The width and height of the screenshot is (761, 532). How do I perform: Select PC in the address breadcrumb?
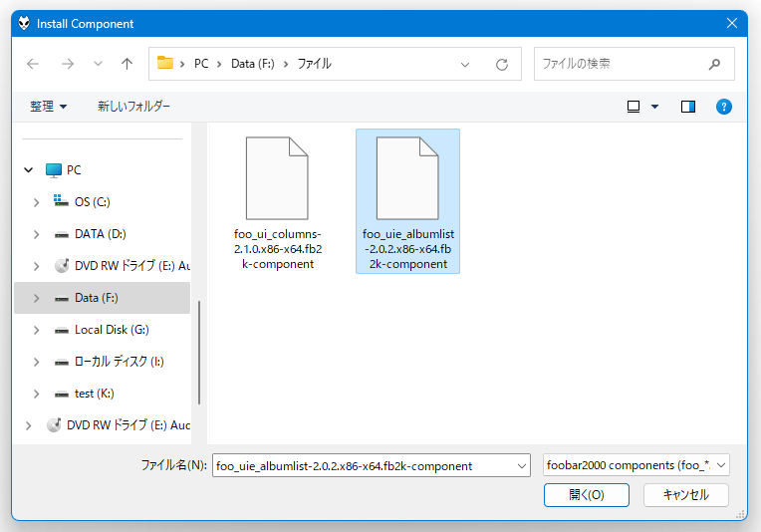point(201,64)
